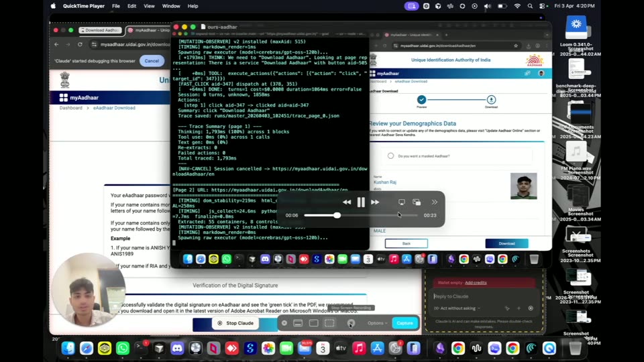Click the purple screen sharing menu bar icon

(411, 6)
